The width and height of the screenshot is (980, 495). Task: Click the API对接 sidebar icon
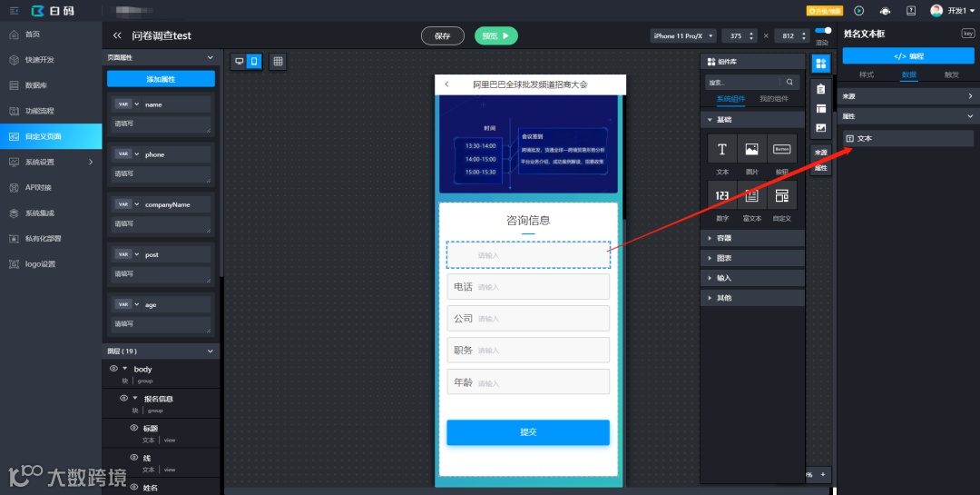tap(14, 188)
